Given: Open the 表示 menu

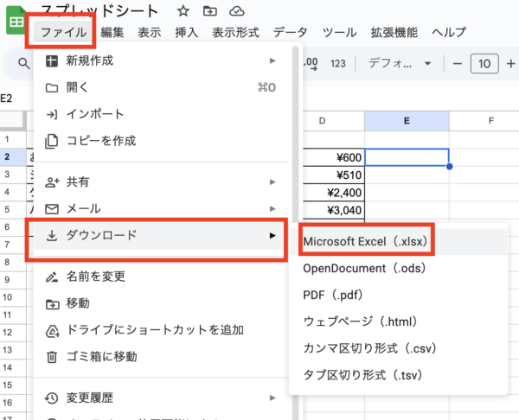Looking at the screenshot, I should [150, 33].
